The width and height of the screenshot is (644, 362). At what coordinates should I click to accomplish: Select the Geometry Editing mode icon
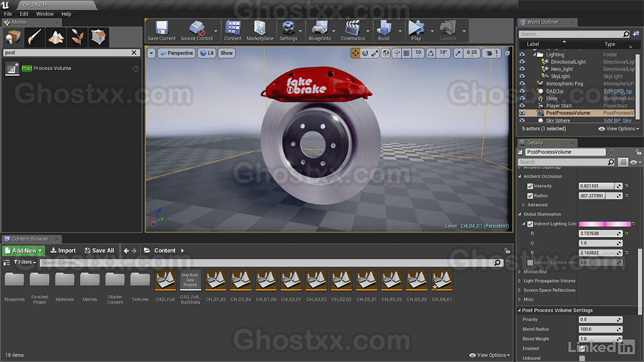pyautogui.click(x=98, y=37)
